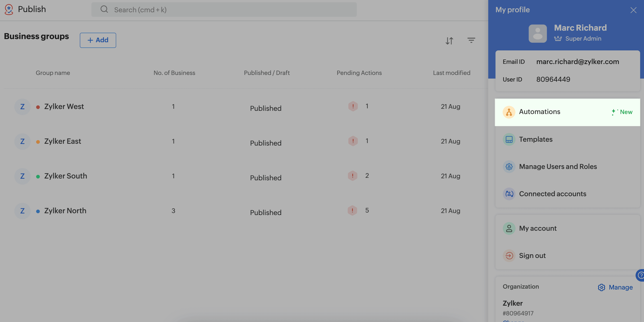The width and height of the screenshot is (644, 322).
Task: Click the Last modified column header
Action: [452, 73]
